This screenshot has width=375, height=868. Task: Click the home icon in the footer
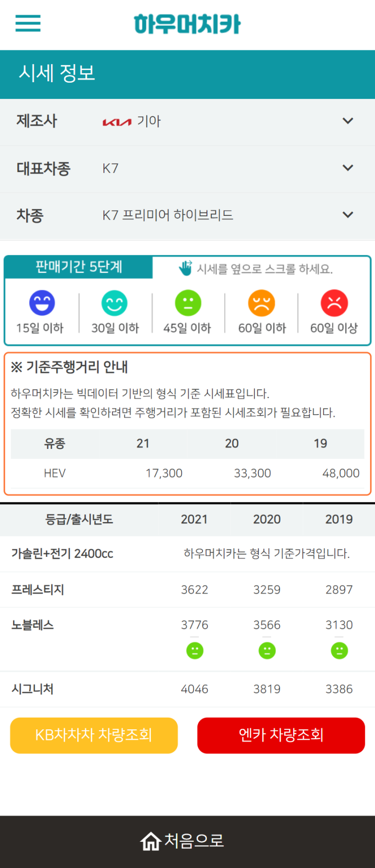[150, 841]
